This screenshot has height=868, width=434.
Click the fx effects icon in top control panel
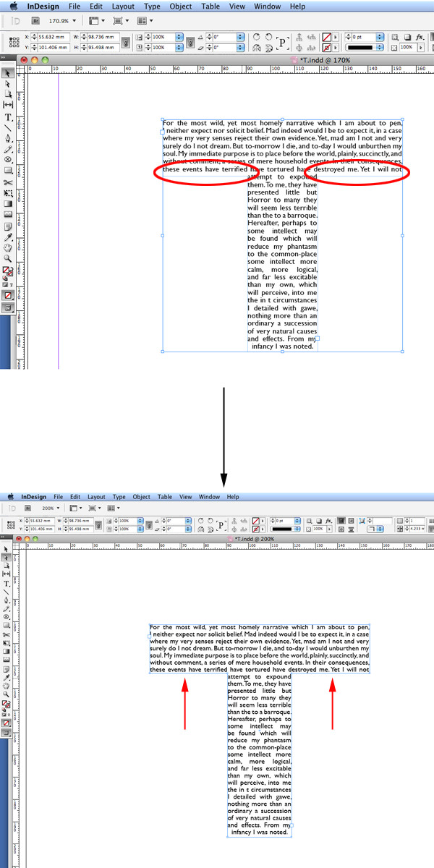coord(420,36)
